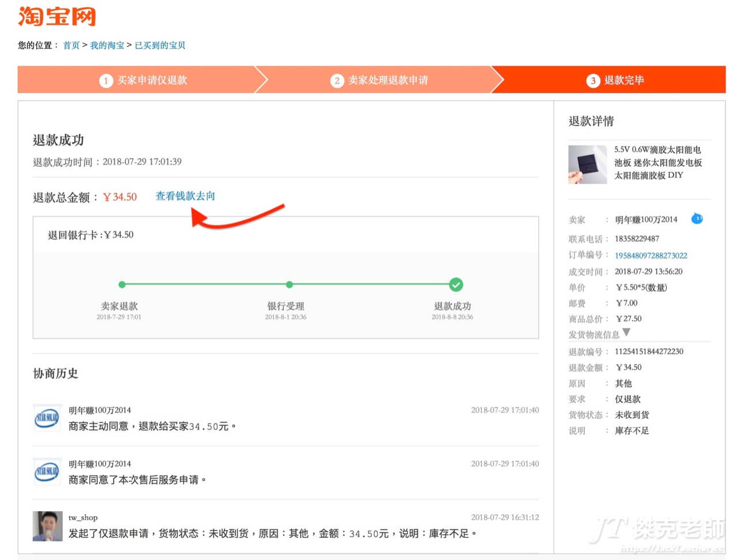The image size is (737, 560).
Task: Click date 2018-8-1 20:36 under 银行受理
Action: pos(286,317)
